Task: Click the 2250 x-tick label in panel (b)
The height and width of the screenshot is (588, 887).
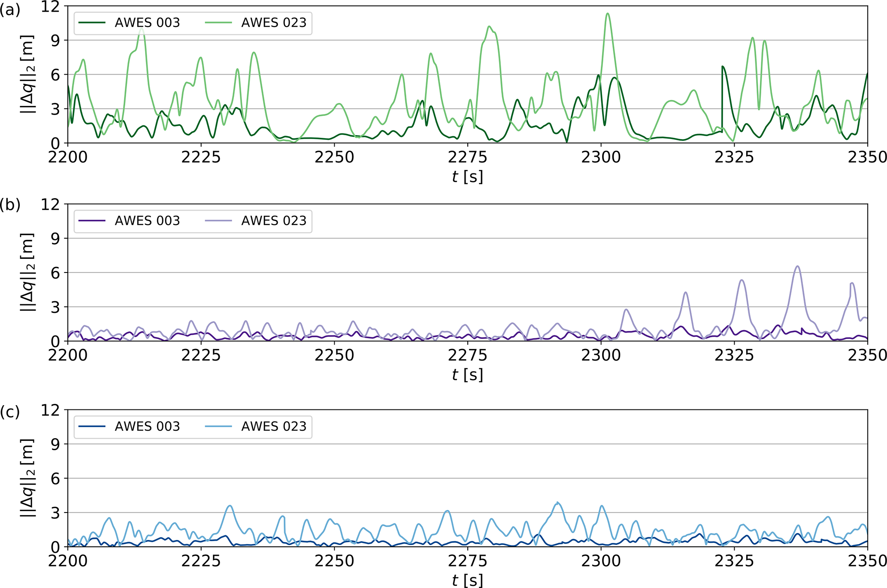Action: click(x=334, y=355)
